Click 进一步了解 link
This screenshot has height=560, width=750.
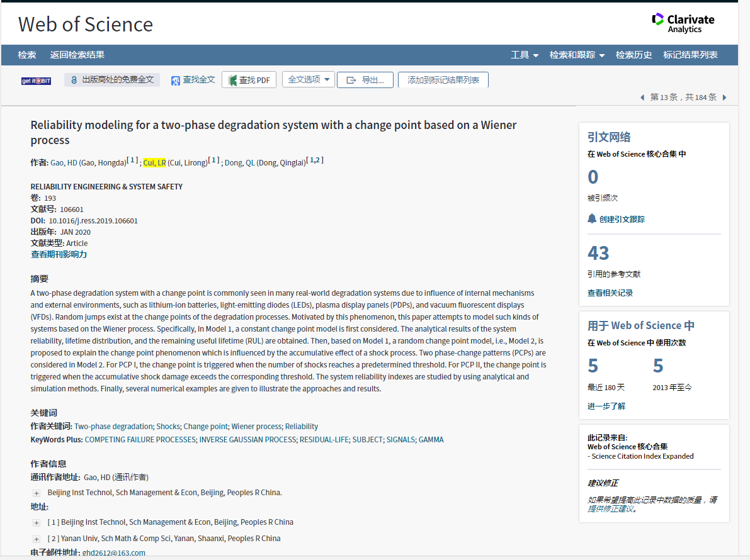point(606,406)
